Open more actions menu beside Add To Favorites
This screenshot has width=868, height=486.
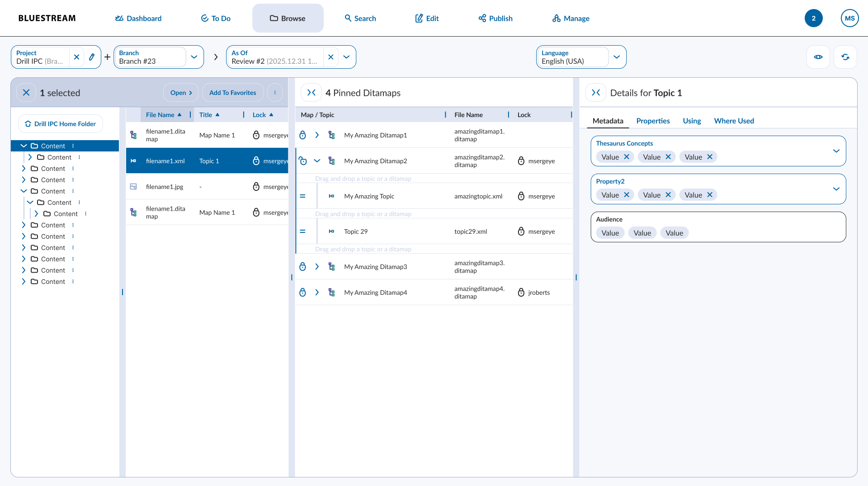(275, 93)
